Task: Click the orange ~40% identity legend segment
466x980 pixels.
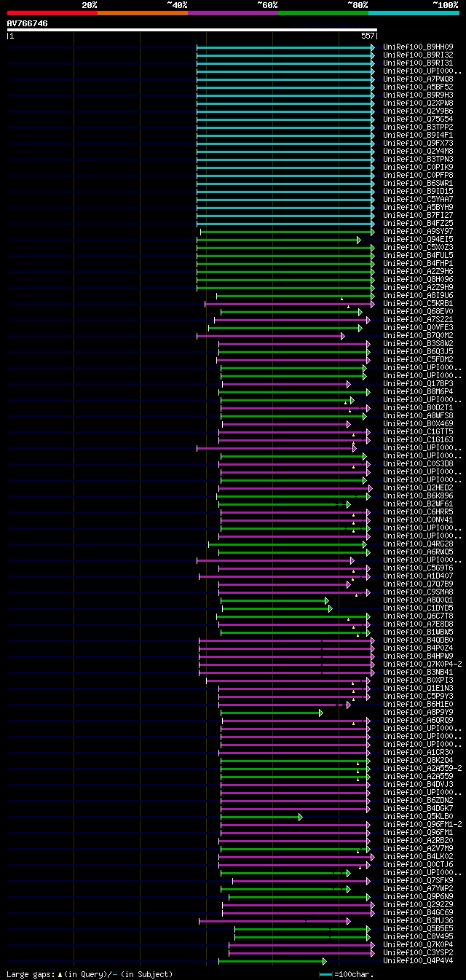Action: coord(142,12)
